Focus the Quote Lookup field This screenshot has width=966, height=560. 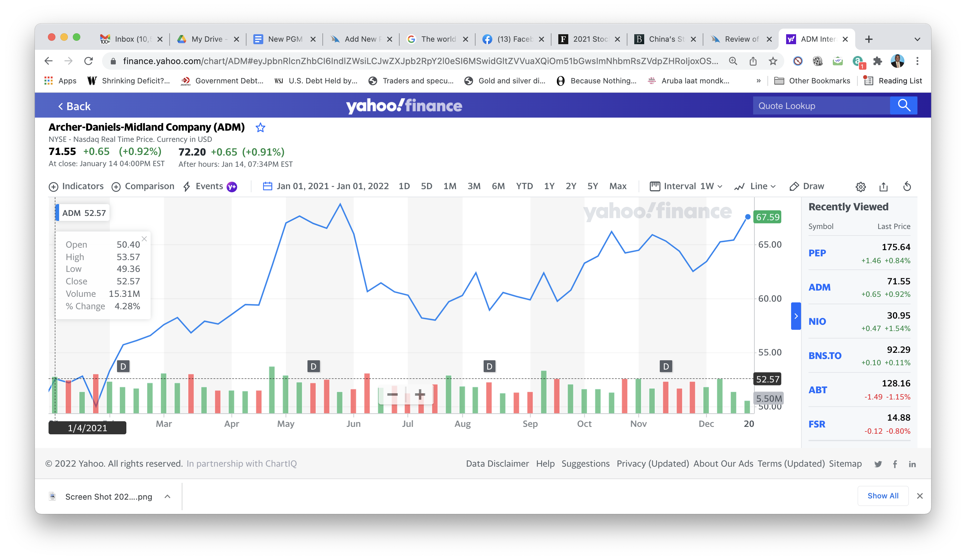[821, 105]
